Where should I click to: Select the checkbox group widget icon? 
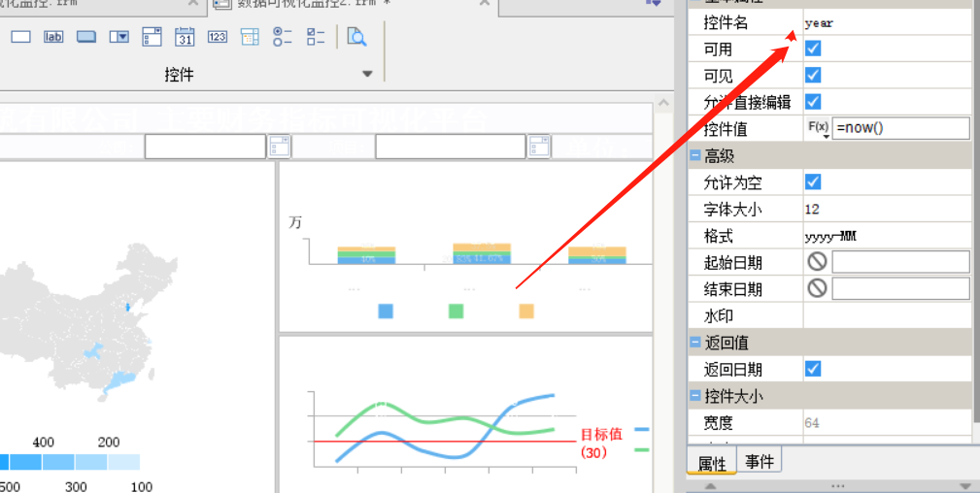316,37
